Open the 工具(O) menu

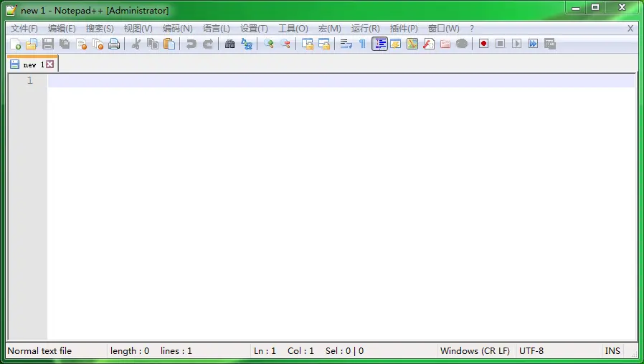click(x=293, y=29)
